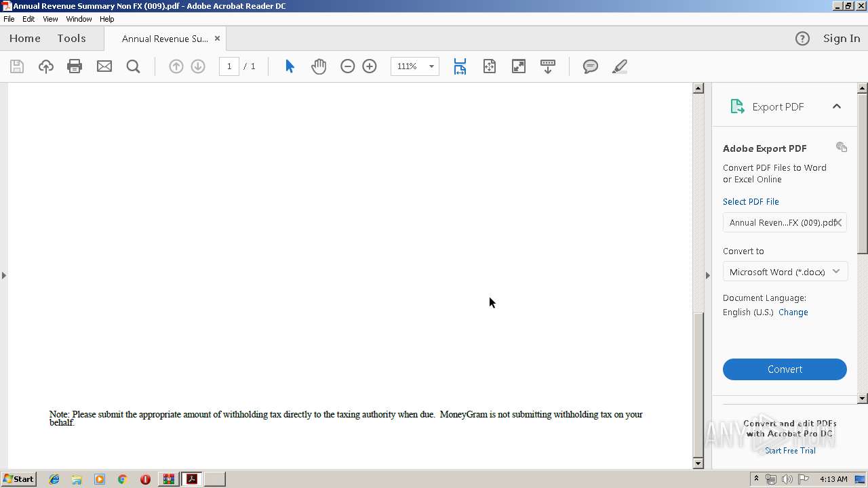Click document scrollbar up arrow
The height and width of the screenshot is (488, 868).
click(698, 88)
